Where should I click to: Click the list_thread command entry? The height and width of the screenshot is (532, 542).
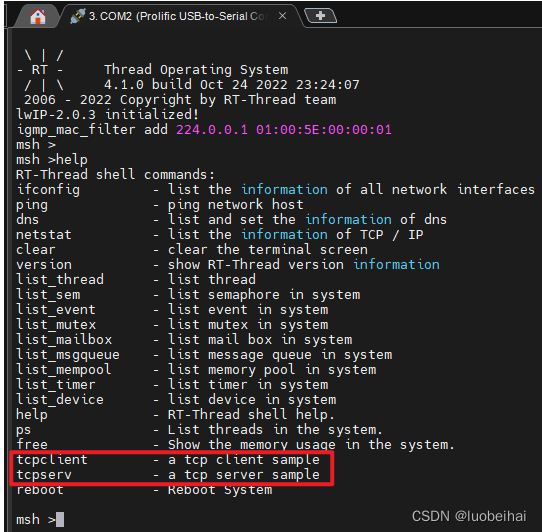[x=60, y=280]
